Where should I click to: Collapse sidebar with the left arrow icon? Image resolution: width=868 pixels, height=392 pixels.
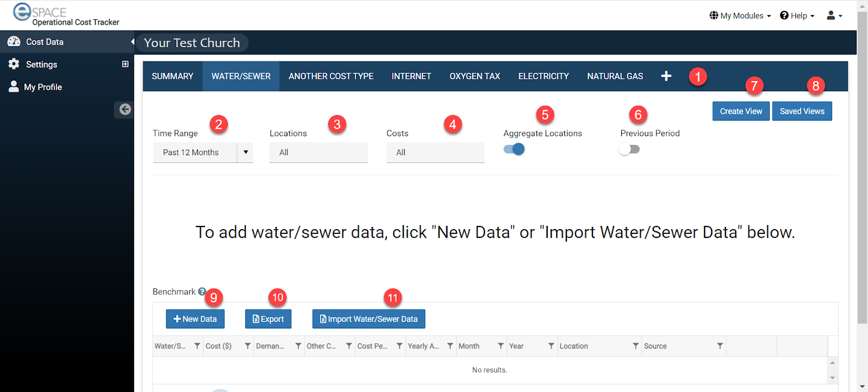(125, 109)
